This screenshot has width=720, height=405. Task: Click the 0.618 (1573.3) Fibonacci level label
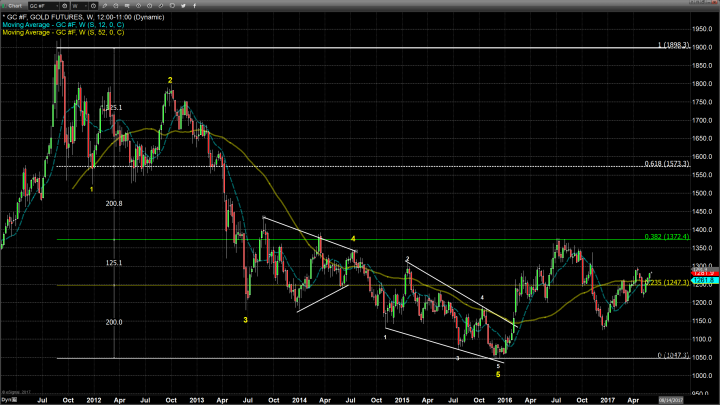click(667, 163)
